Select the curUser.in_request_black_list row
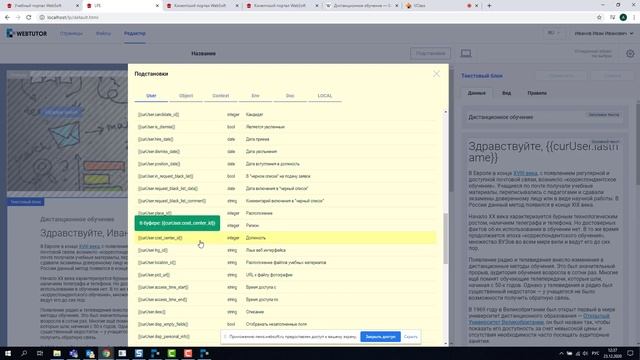The image size is (640, 360). point(285,176)
